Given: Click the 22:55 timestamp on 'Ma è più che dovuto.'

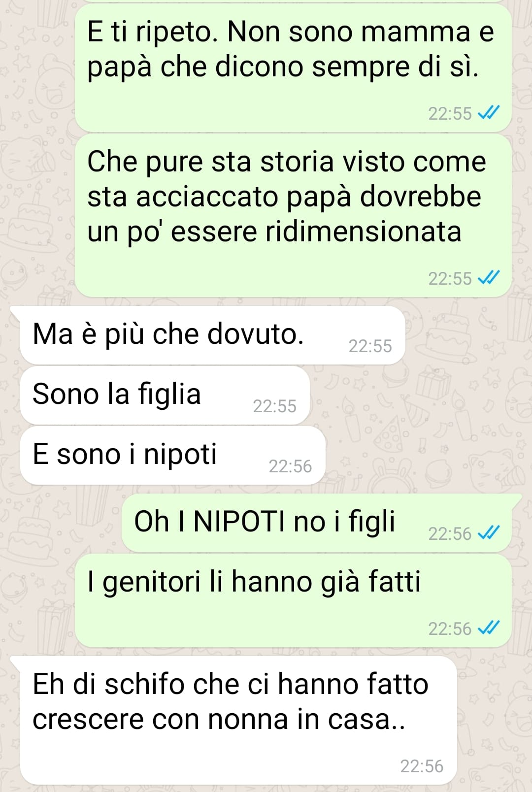Looking at the screenshot, I should [x=370, y=346].
